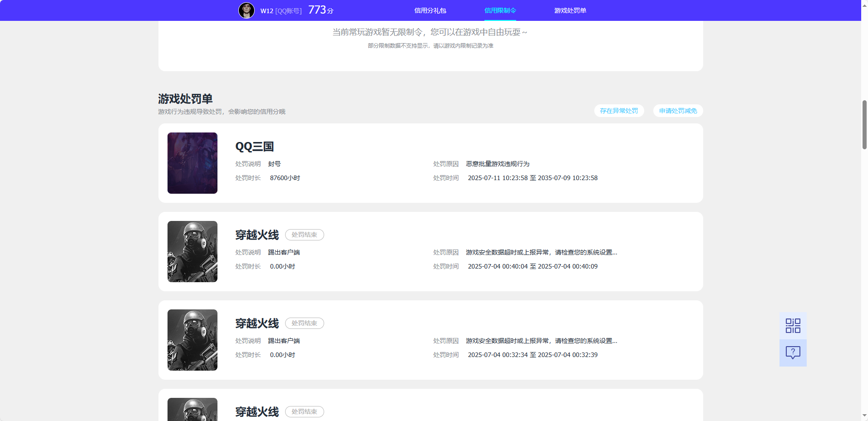Image resolution: width=868 pixels, height=421 pixels.
Task: Click the 87600小时 duration value
Action: [x=285, y=178]
